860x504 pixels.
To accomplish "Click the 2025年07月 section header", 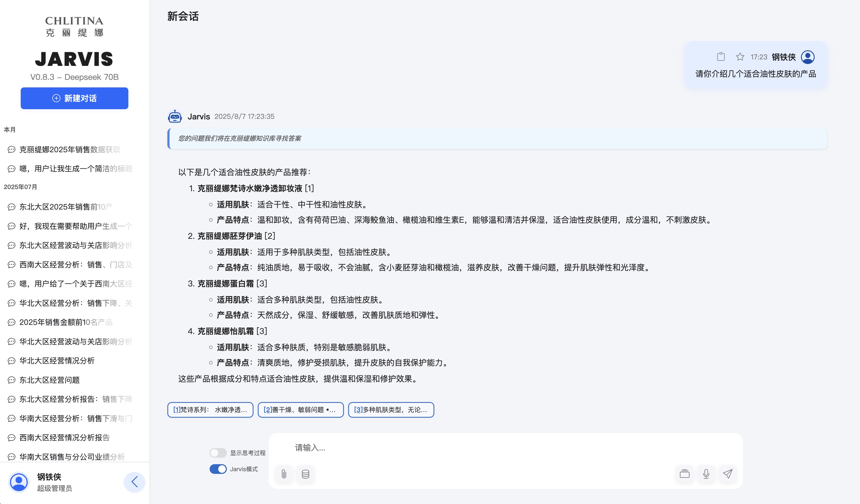I will pyautogui.click(x=20, y=187).
